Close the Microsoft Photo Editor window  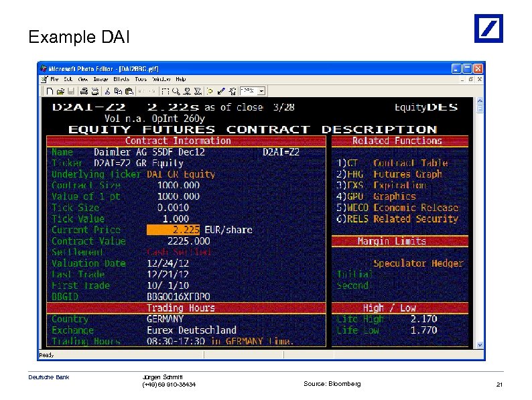[x=478, y=69]
